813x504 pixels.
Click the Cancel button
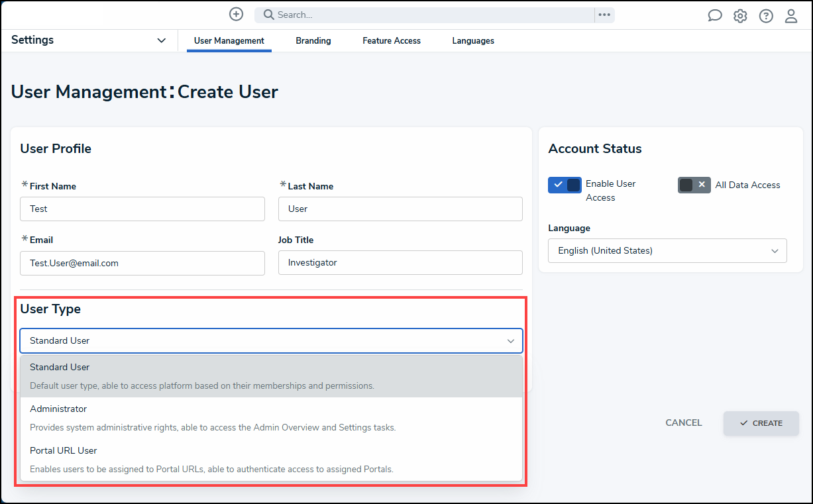684,423
